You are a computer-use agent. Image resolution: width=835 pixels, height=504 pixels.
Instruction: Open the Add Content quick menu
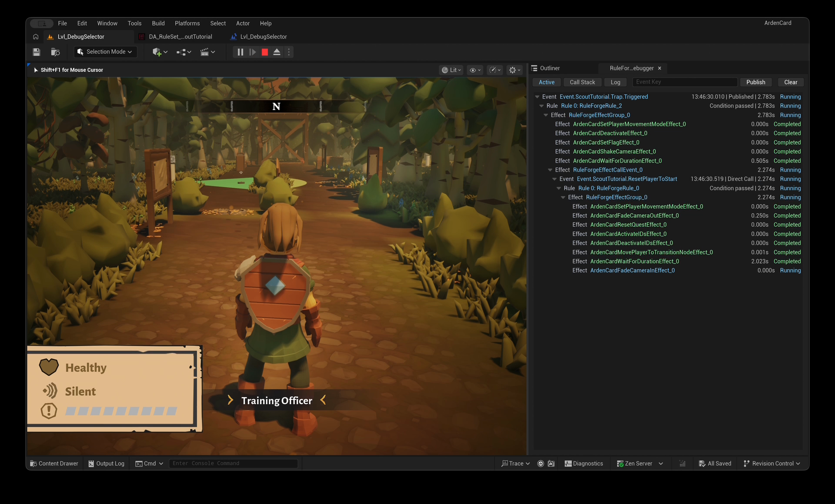point(160,52)
